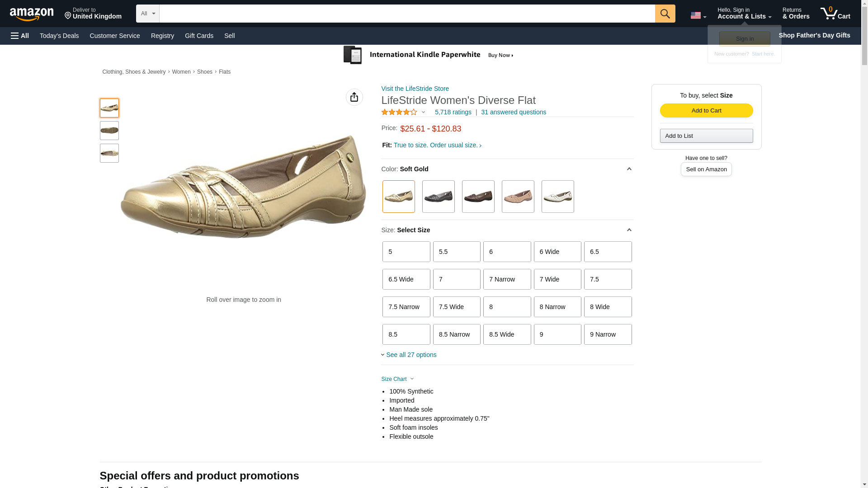Open the search category All dropdown
Viewport: 868px width, 488px height.
click(147, 14)
